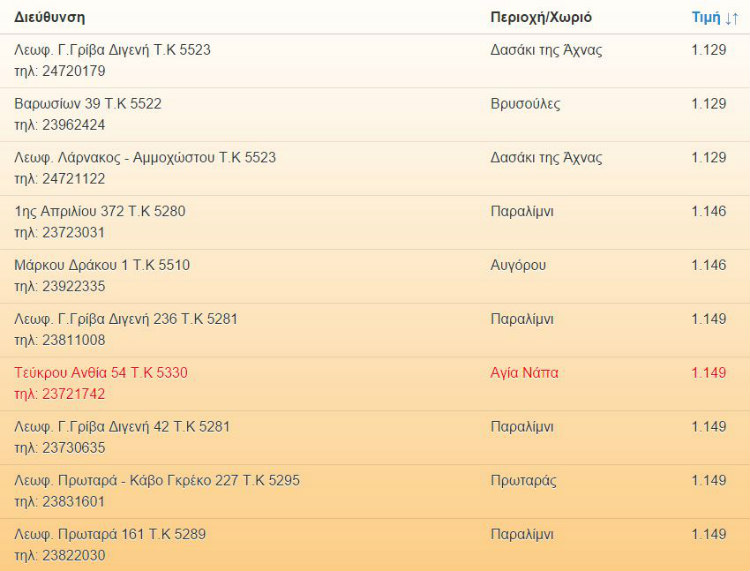Viewport: 750px width, 571px height.
Task: Click red phone number τηλ: 23721742
Action: point(60,394)
